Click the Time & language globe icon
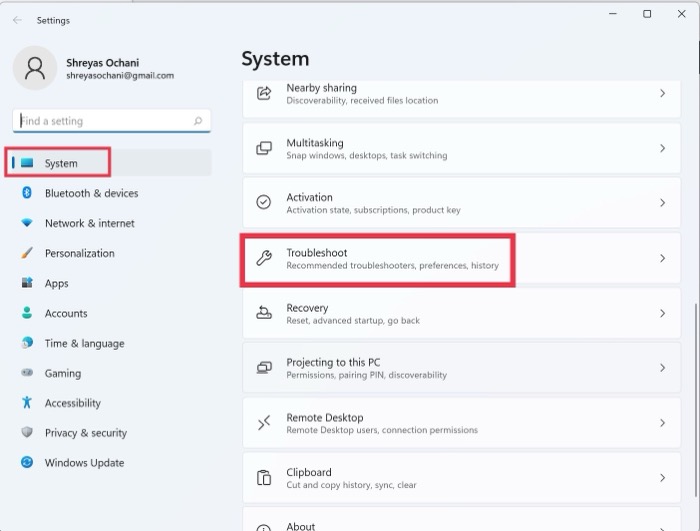The width and height of the screenshot is (700, 531). click(27, 343)
